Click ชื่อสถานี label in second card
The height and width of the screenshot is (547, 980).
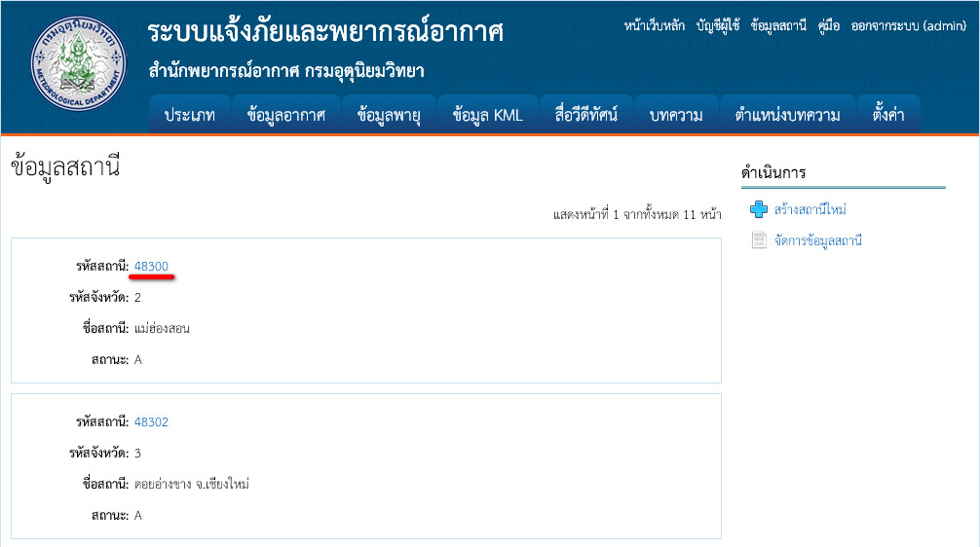105,484
